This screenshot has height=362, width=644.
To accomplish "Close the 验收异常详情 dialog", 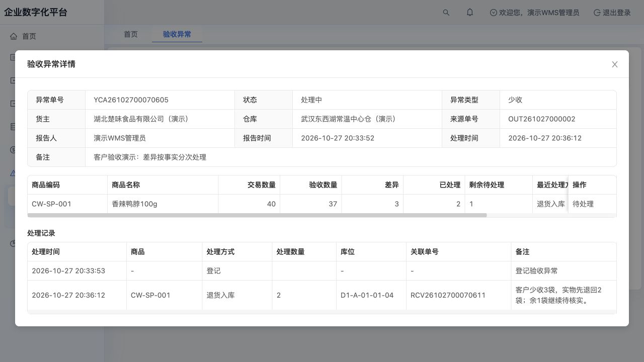I will (x=614, y=64).
